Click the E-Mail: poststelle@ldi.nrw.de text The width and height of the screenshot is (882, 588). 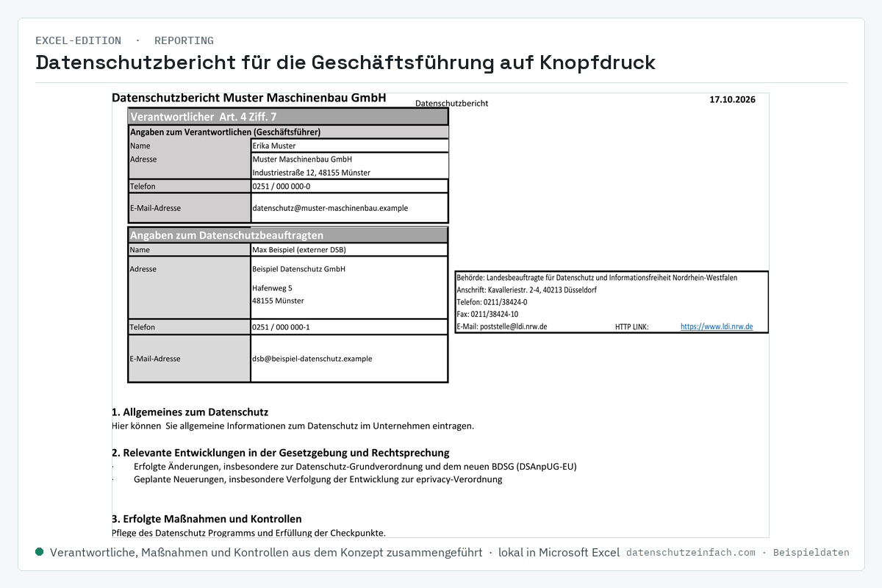point(501,326)
